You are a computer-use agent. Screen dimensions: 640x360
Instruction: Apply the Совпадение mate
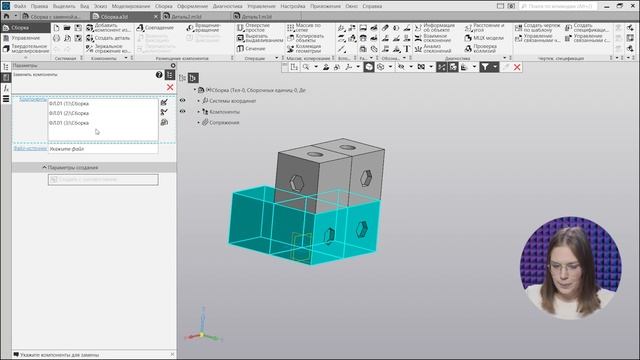156,28
